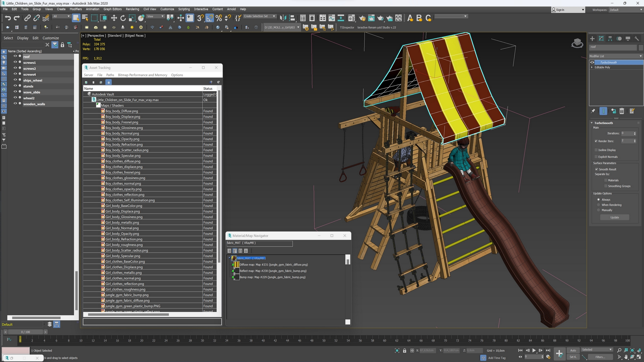Collapse the TurboSmooth rollout
The height and width of the screenshot is (362, 644).
pyautogui.click(x=592, y=123)
